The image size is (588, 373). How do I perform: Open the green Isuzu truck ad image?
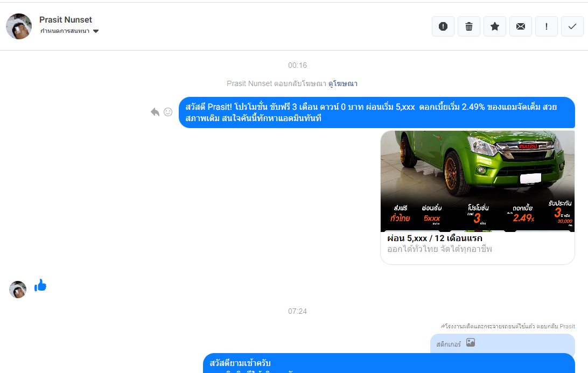coord(478,181)
